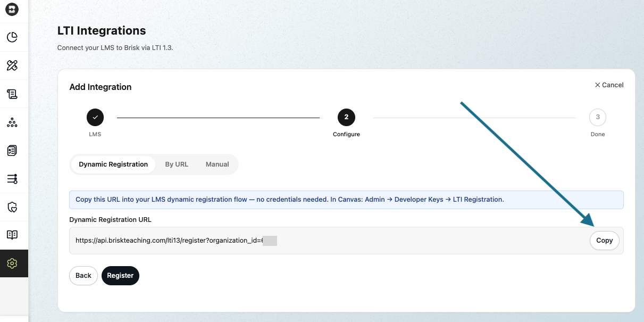Click the Dynamic Registration URL label
The image size is (644, 322).
pyautogui.click(x=111, y=219)
